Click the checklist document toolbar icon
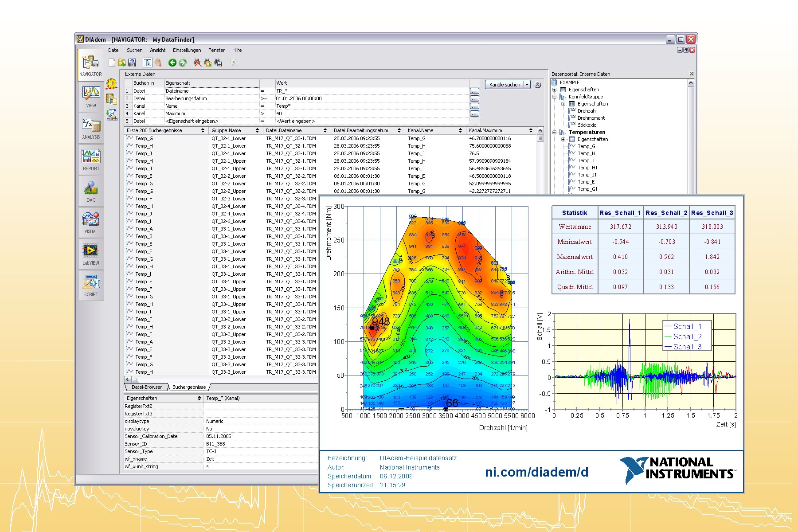This screenshot has height=532, width=798. click(233, 63)
